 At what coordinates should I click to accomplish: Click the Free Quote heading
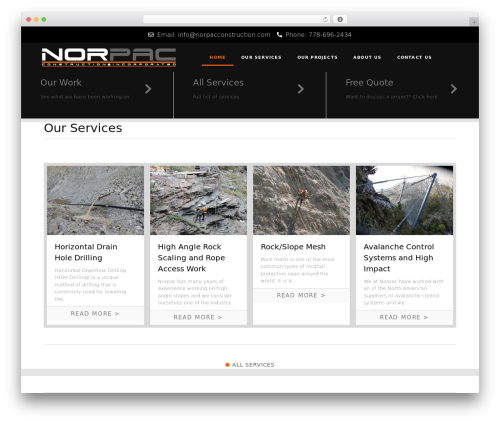[x=369, y=83]
